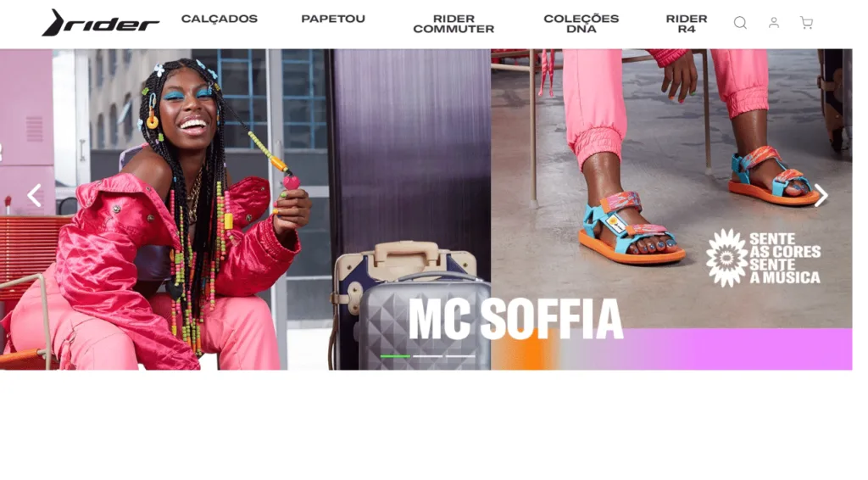The height and width of the screenshot is (480, 868).
Task: Click the gray quilted suitcase in banner
Action: tap(424, 321)
